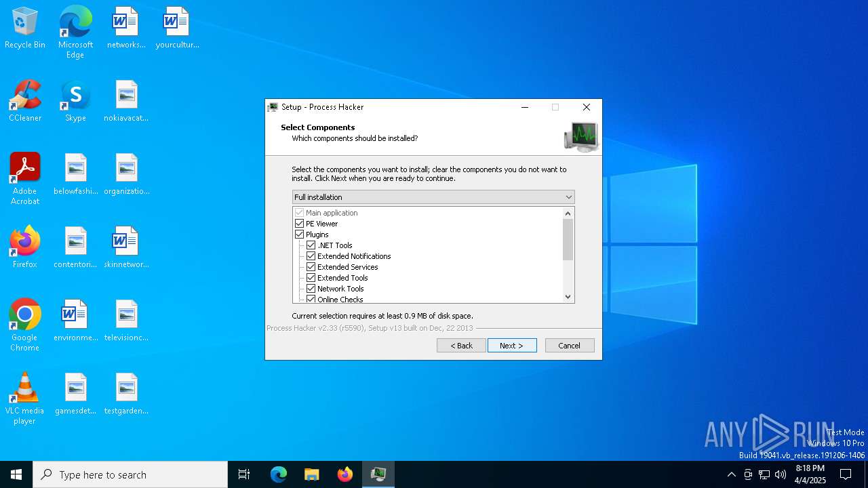The width and height of the screenshot is (868, 488).
Task: Open the network tray icon
Action: click(764, 474)
